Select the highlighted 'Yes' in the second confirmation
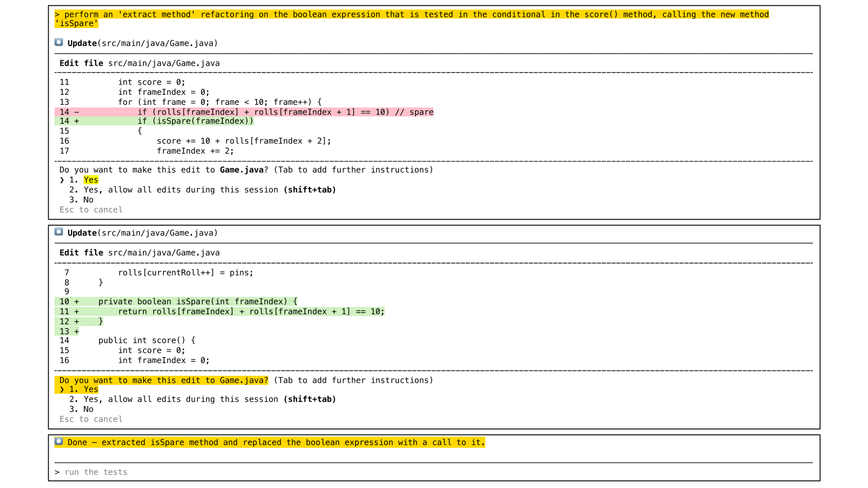The width and height of the screenshot is (868, 488). pos(91,390)
